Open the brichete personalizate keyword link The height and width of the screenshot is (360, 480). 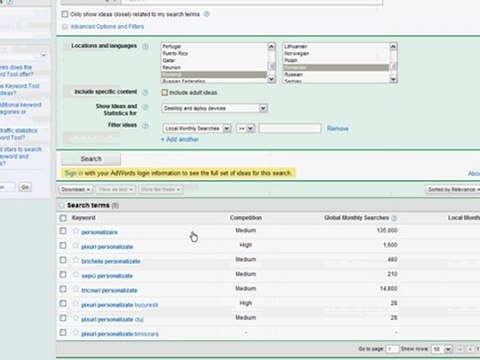111,261
